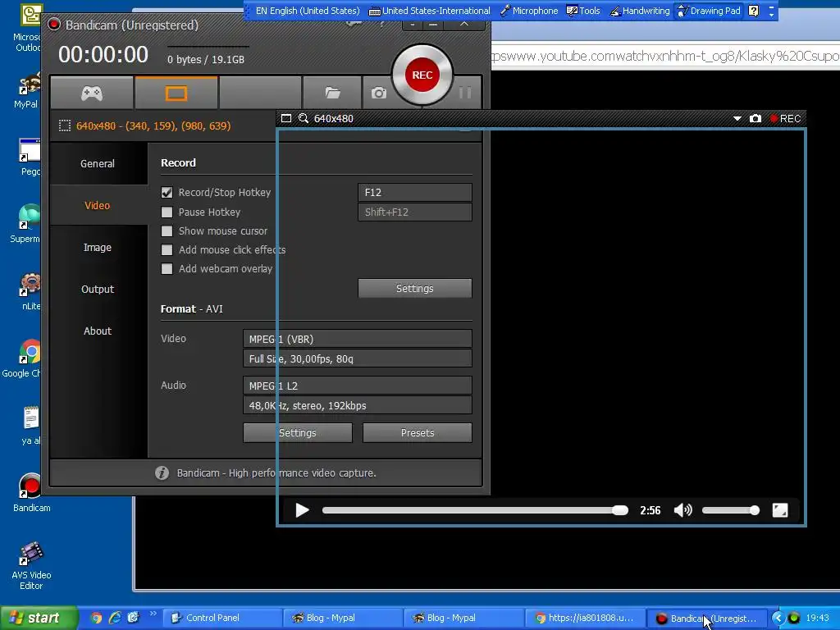Click the browser address bar URL
Viewport: 840px width, 630px height.
[665, 56]
